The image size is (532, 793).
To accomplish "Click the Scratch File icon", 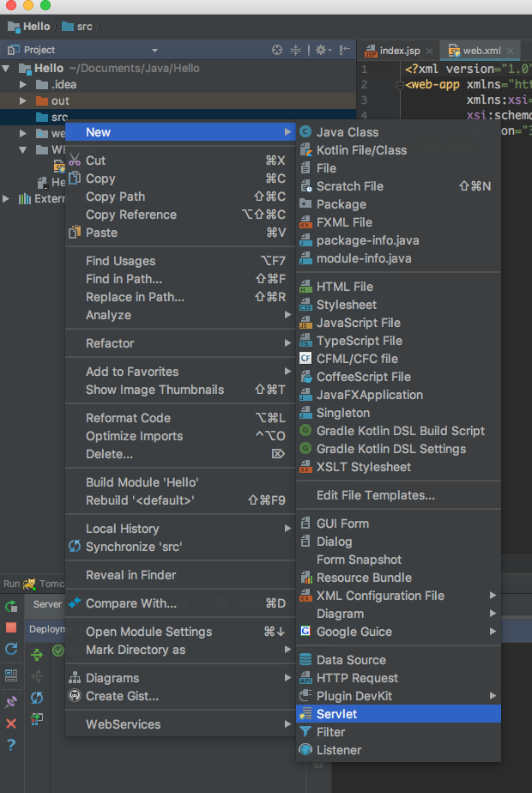I will pos(305,186).
